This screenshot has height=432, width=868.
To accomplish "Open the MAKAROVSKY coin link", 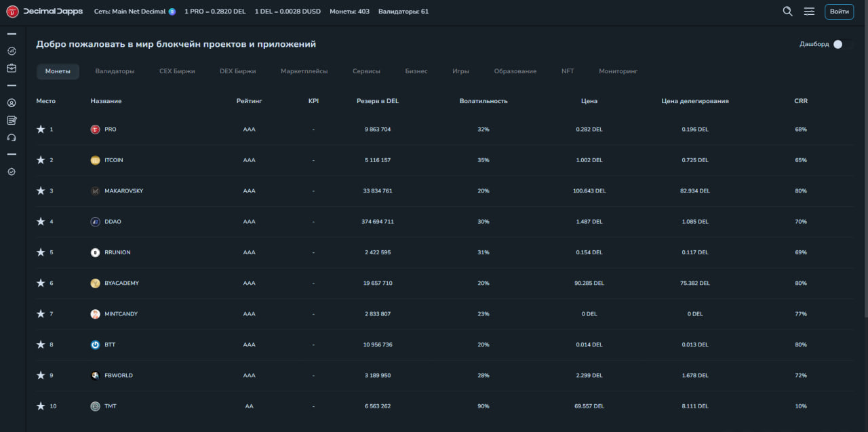I will 123,191.
